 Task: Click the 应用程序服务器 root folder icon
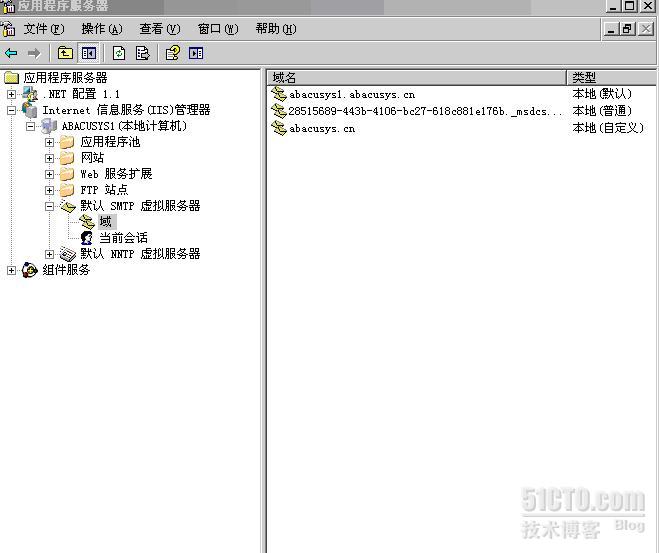[x=12, y=78]
